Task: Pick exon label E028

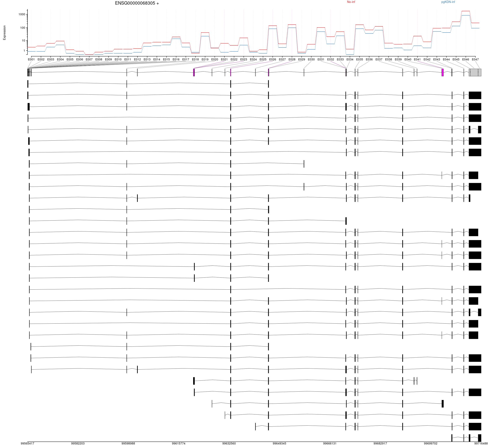Action: (x=292, y=59)
